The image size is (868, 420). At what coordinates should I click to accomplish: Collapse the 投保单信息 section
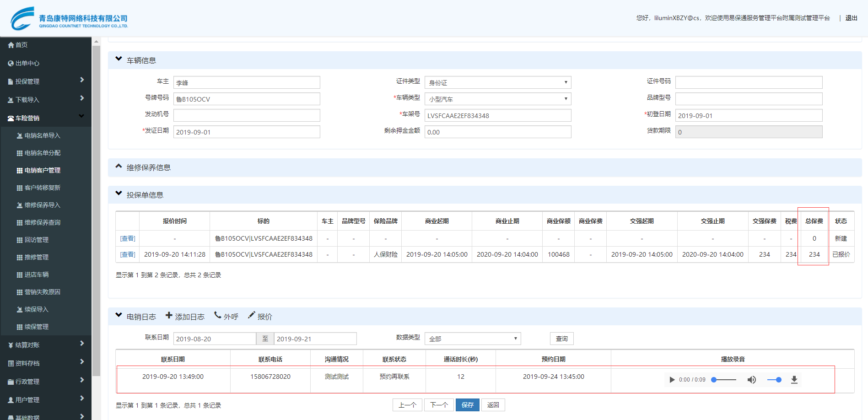click(119, 194)
